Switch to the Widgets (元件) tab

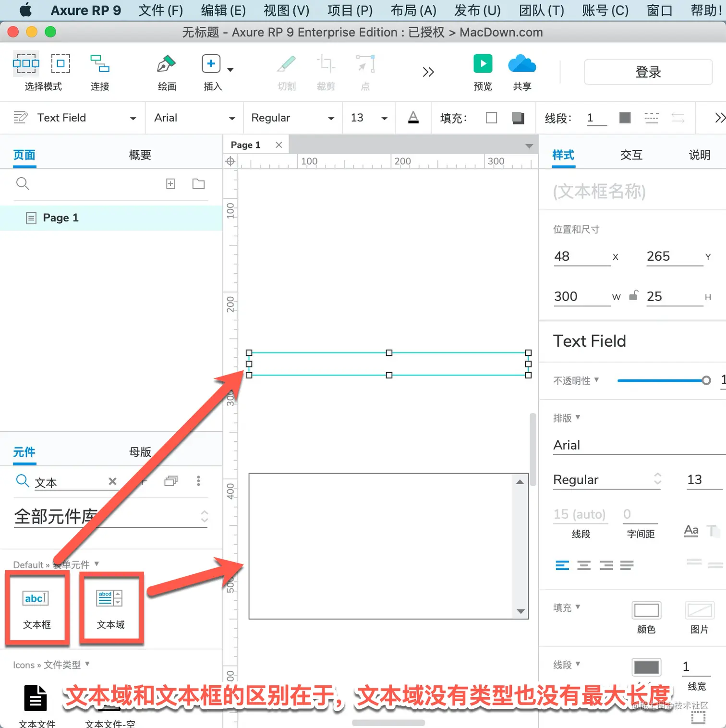(x=24, y=452)
